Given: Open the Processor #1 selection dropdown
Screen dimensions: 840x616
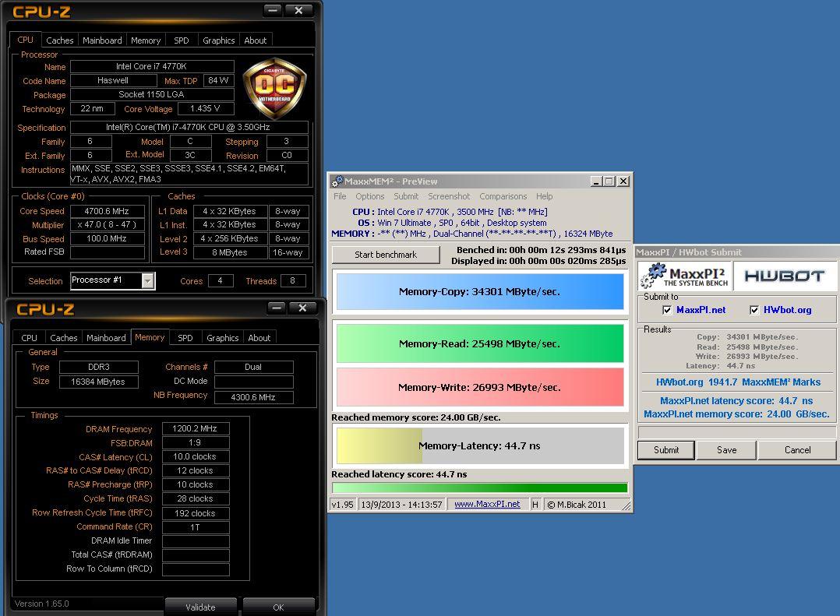Looking at the screenshot, I should click(x=148, y=280).
